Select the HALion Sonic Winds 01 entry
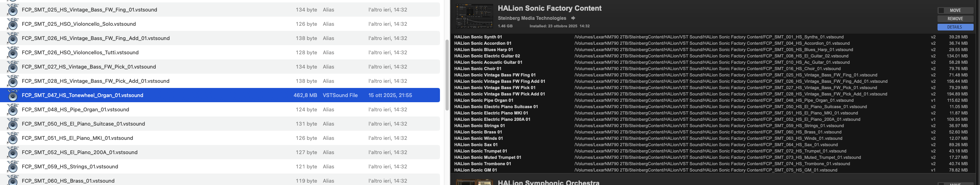The image size is (980, 185). 478,138
